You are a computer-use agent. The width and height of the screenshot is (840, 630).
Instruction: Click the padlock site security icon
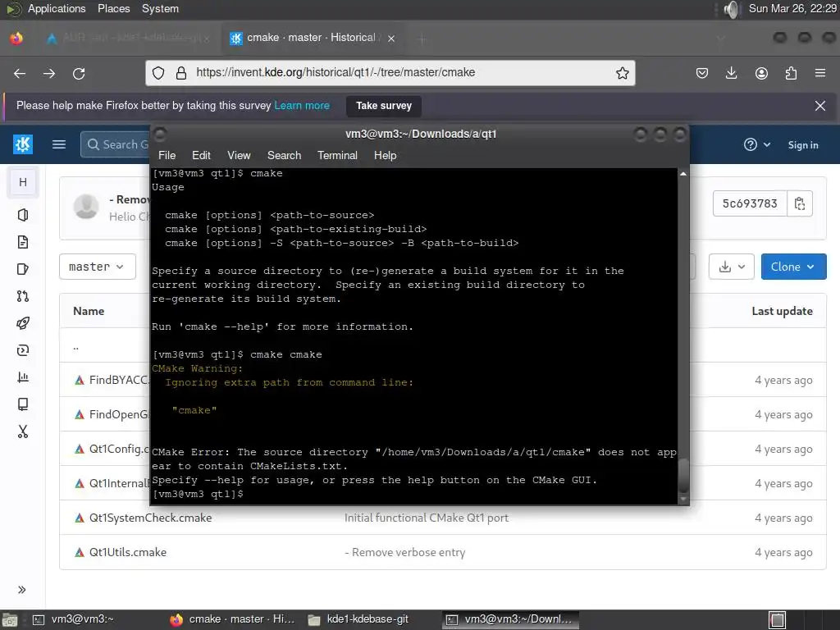pyautogui.click(x=181, y=73)
